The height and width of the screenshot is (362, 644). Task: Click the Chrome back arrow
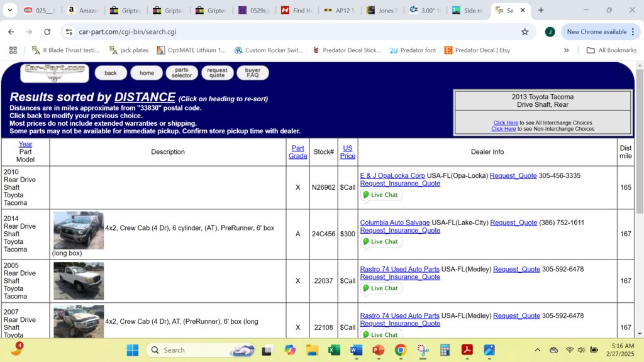(11, 31)
